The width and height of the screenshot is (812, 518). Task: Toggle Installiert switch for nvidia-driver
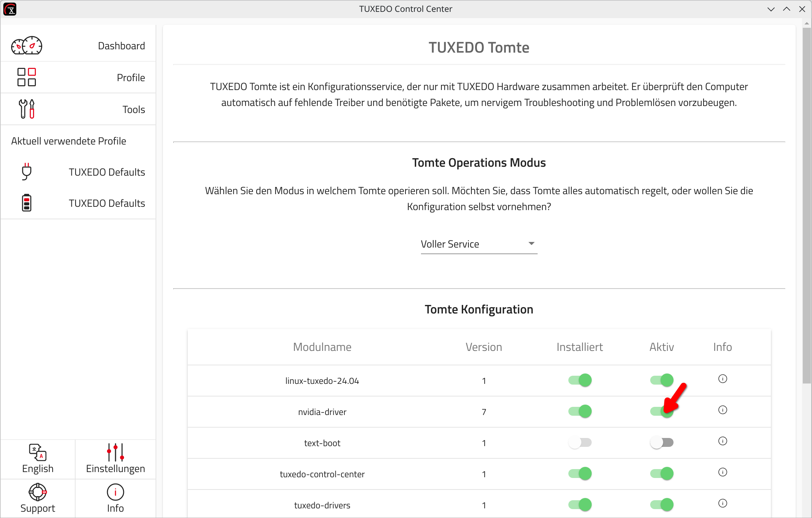pyautogui.click(x=580, y=411)
